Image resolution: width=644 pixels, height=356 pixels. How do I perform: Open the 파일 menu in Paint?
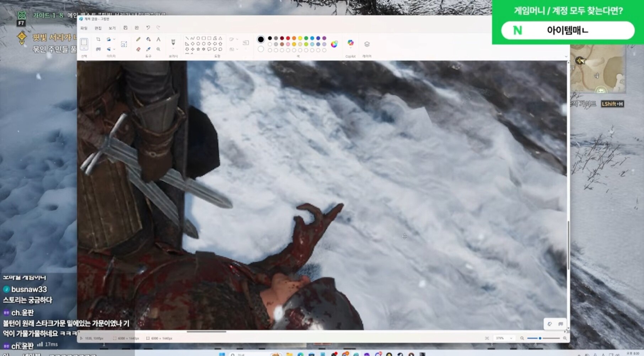point(84,28)
